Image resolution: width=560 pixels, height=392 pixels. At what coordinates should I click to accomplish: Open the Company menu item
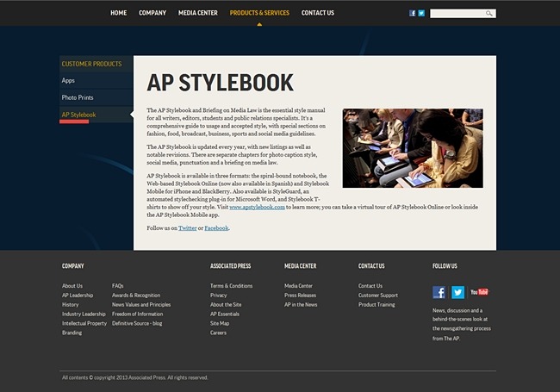[x=152, y=13]
